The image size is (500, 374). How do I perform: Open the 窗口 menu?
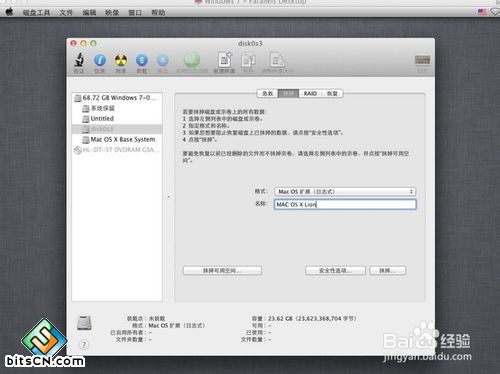[x=135, y=13]
